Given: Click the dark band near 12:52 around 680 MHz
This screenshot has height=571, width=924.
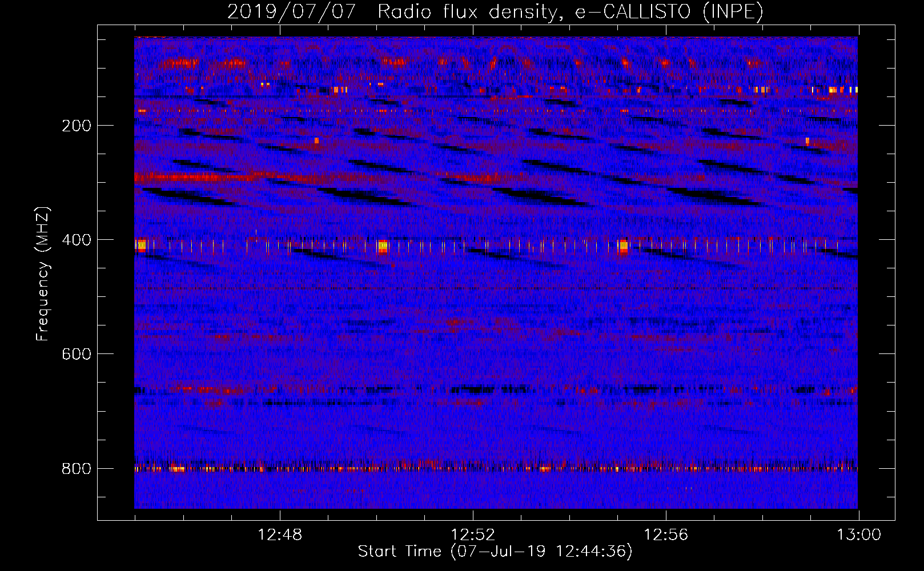Looking at the screenshot, I should click(x=474, y=389).
